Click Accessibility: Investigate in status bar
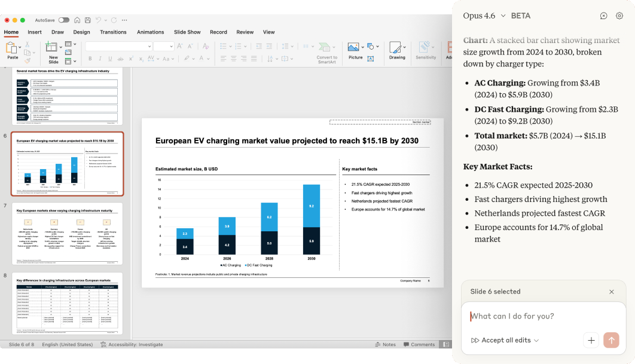 (x=132, y=344)
